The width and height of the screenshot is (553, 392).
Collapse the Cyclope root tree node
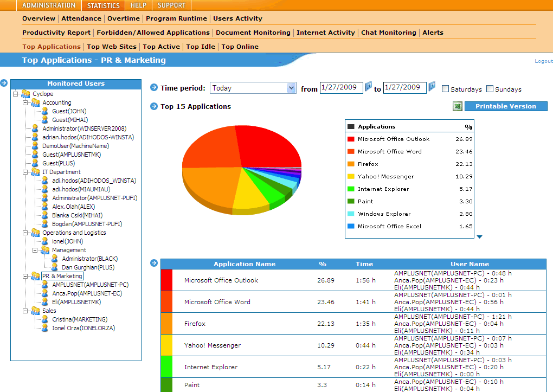pyautogui.click(x=16, y=94)
